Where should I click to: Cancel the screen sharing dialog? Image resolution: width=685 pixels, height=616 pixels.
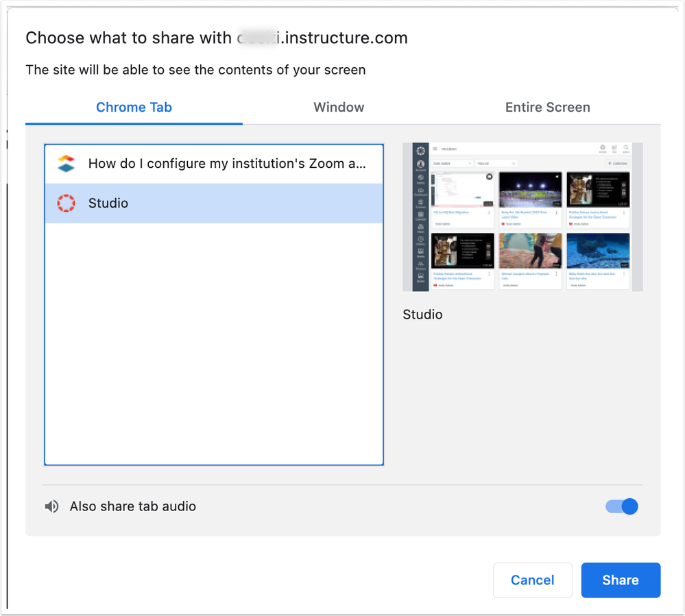click(532, 580)
